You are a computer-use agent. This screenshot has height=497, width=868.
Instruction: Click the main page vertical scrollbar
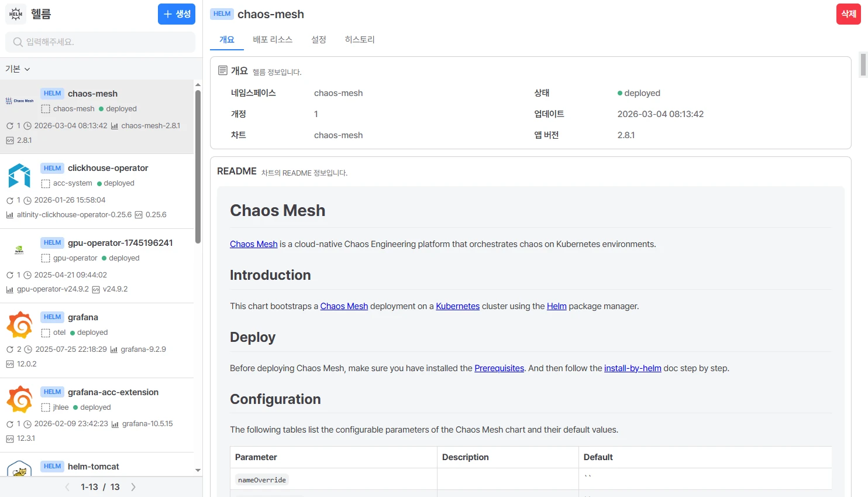(863, 64)
